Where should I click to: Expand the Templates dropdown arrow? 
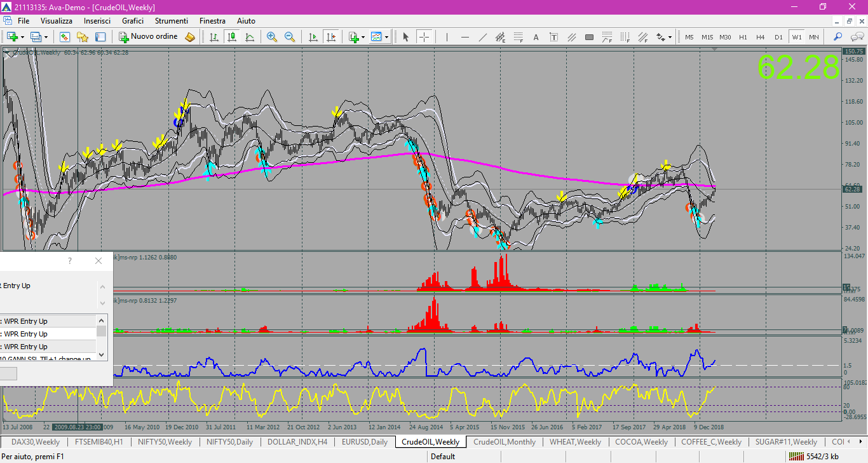tap(387, 37)
